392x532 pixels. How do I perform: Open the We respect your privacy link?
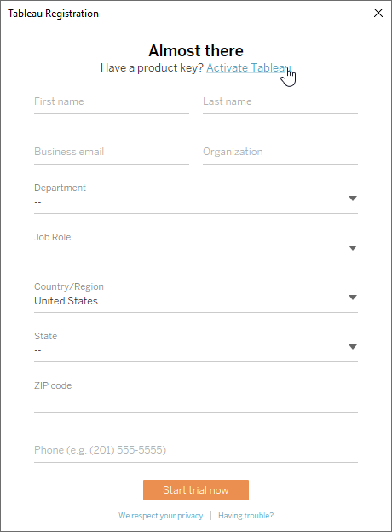click(161, 516)
